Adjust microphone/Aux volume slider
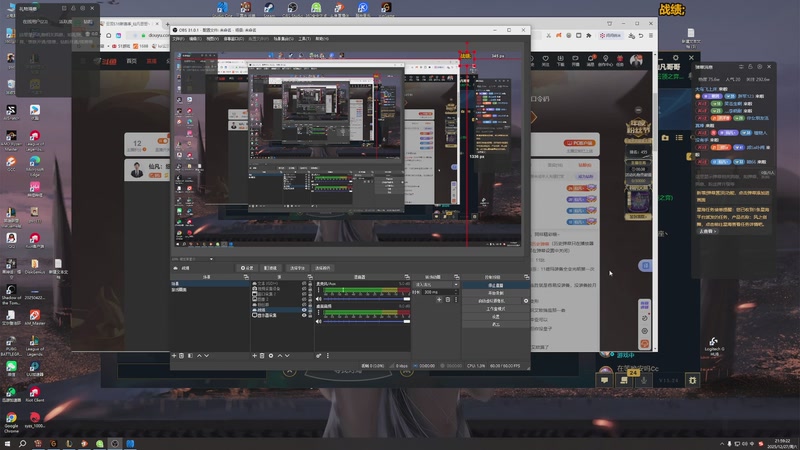The image size is (800, 450). (x=366, y=299)
